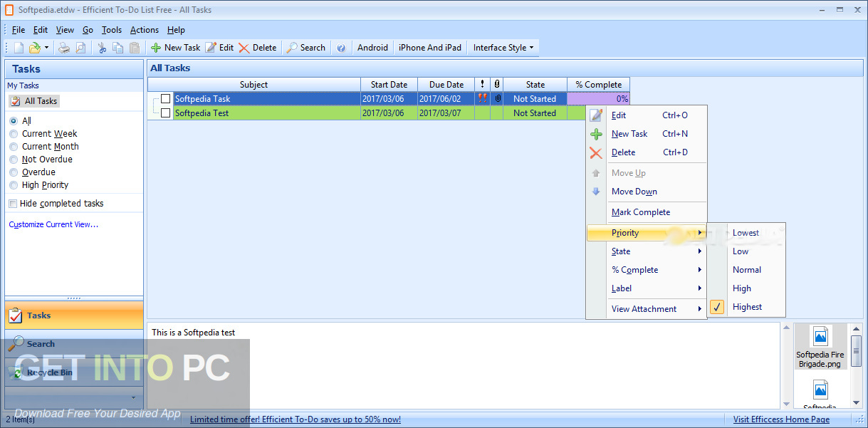Click the open folder toolbar icon
868x428 pixels.
point(34,48)
